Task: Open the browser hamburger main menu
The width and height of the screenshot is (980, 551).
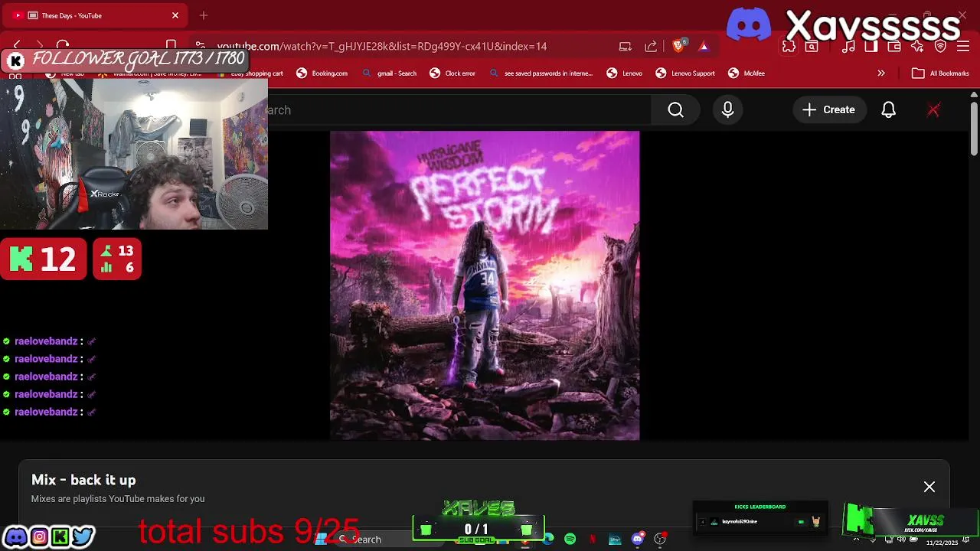Action: click(963, 47)
